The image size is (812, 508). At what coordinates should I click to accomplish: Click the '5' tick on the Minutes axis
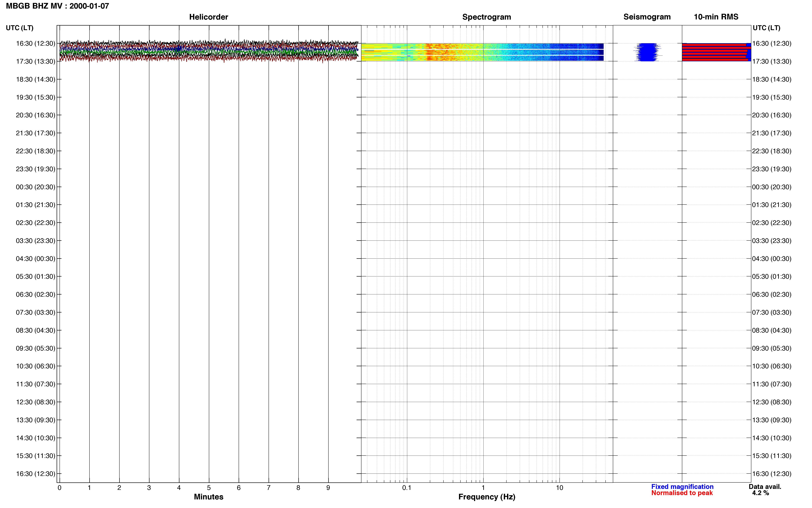209,488
